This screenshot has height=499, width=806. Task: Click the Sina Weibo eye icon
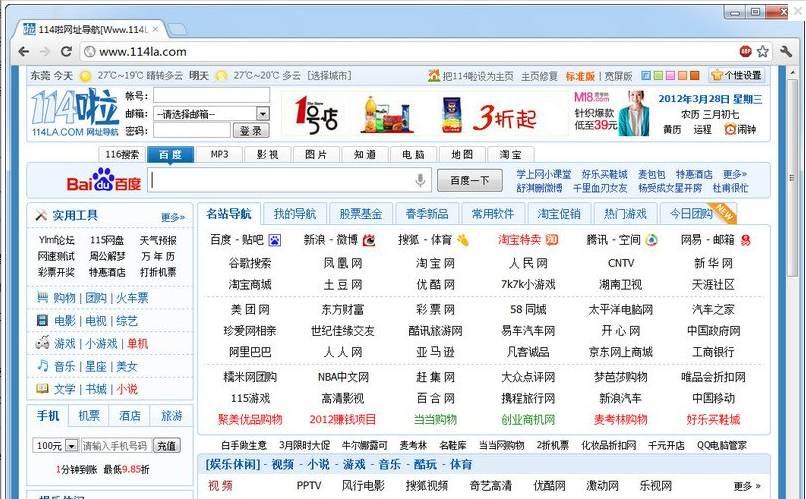[369, 240]
